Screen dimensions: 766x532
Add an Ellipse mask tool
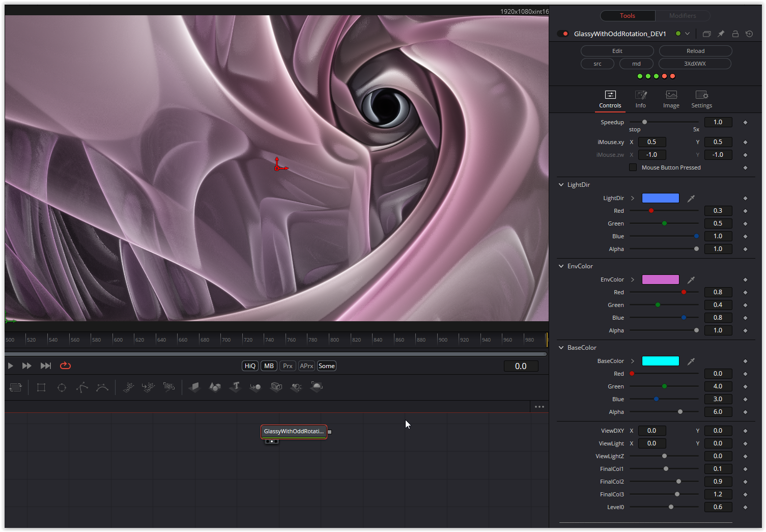[62, 387]
